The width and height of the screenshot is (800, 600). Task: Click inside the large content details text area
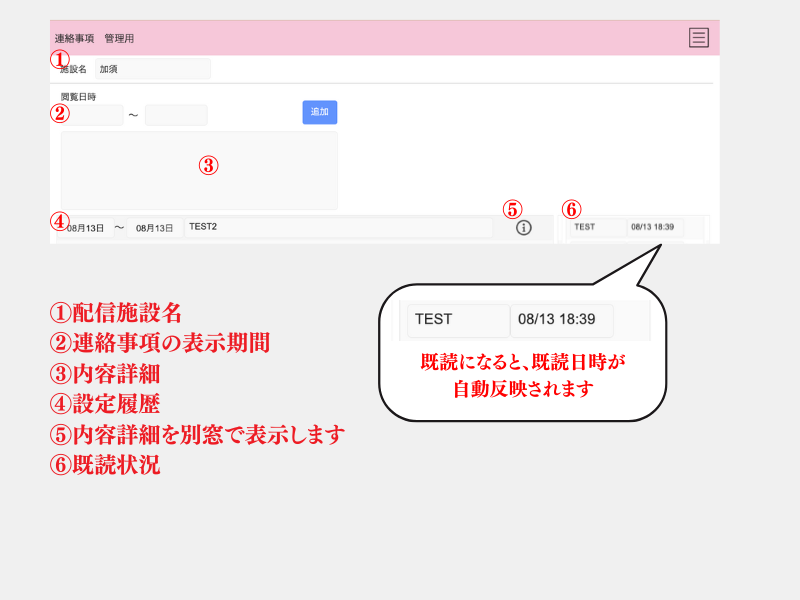[x=199, y=170]
